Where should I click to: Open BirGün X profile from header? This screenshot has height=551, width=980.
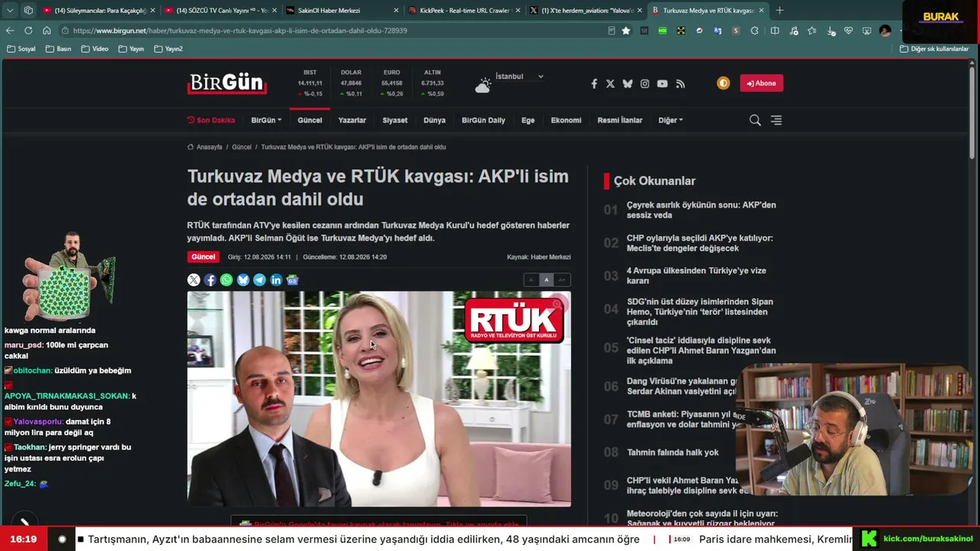click(x=610, y=83)
